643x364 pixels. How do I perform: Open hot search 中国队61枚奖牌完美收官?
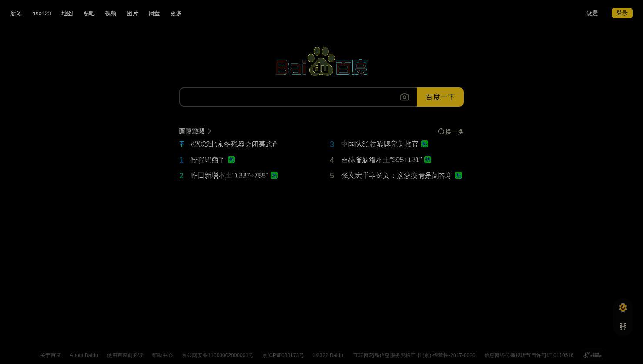coord(380,144)
